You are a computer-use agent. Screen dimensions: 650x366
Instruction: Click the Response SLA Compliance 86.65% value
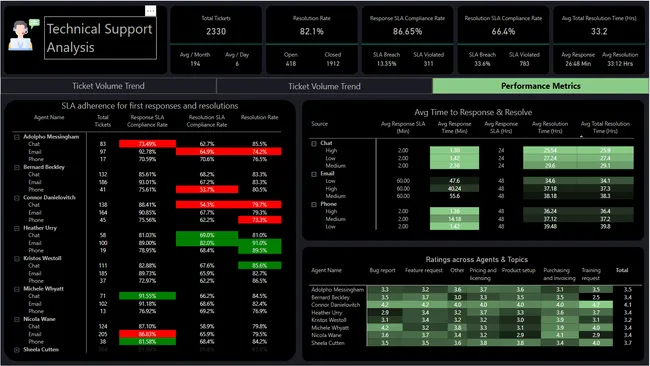click(x=407, y=32)
